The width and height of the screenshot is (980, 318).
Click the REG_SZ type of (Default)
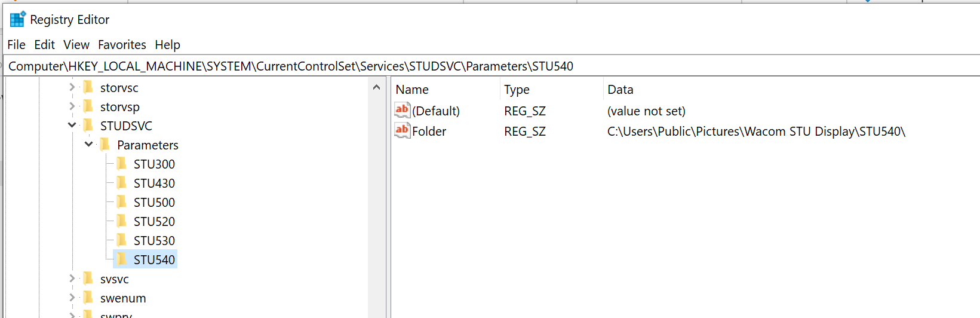[525, 111]
